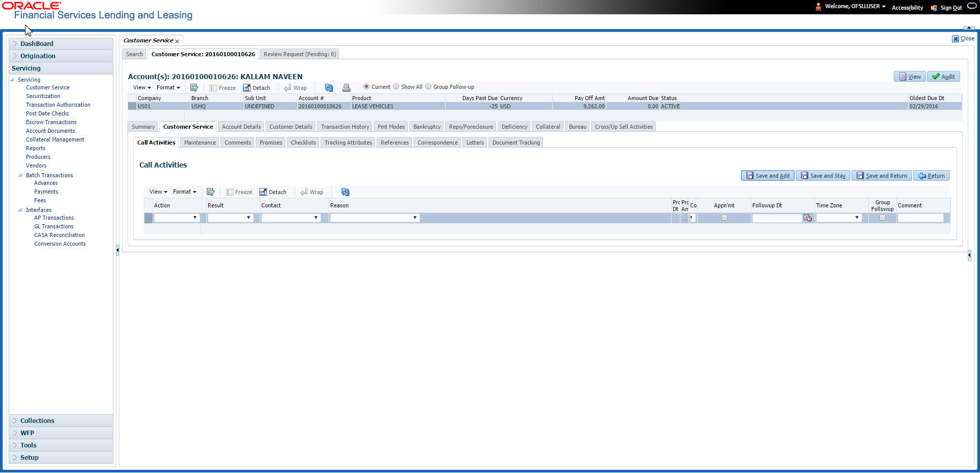
Task: Tick the Group Followup checkbox in call row
Action: (883, 218)
